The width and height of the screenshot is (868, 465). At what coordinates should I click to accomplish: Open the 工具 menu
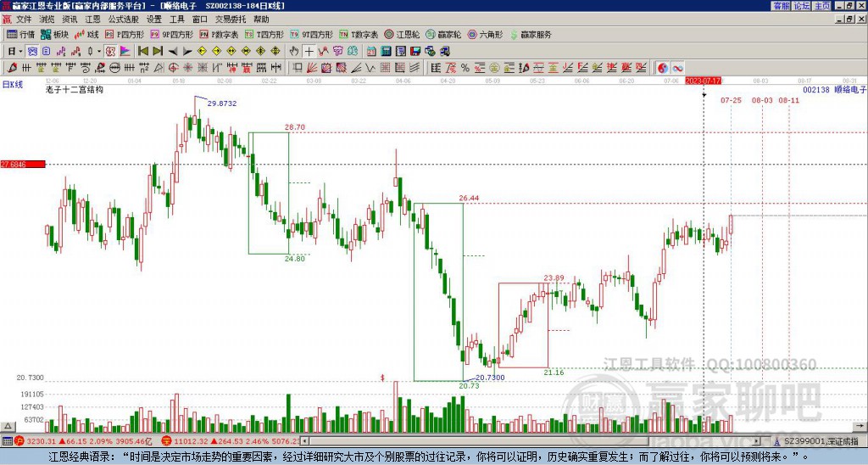(177, 20)
